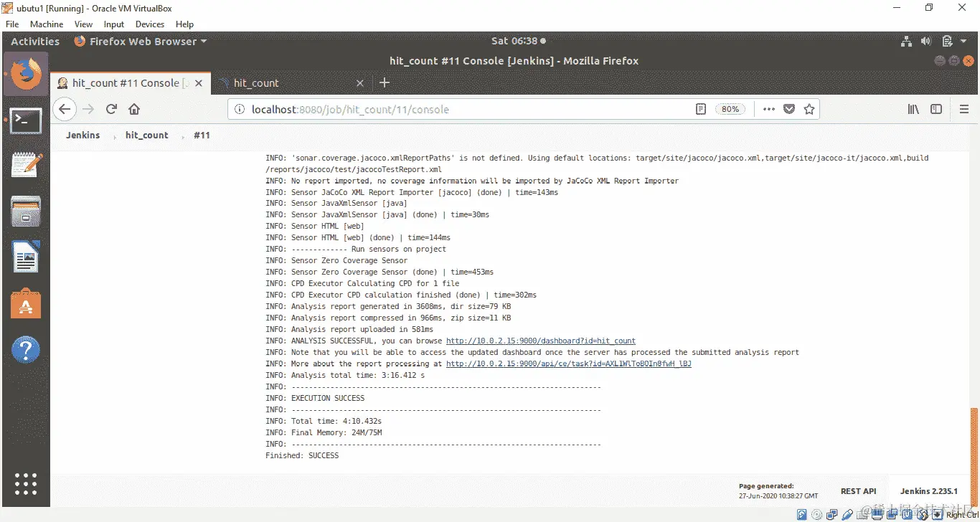This screenshot has width=980, height=522.
Task: Click 'Page generated' timestamp in footer
Action: click(x=778, y=491)
